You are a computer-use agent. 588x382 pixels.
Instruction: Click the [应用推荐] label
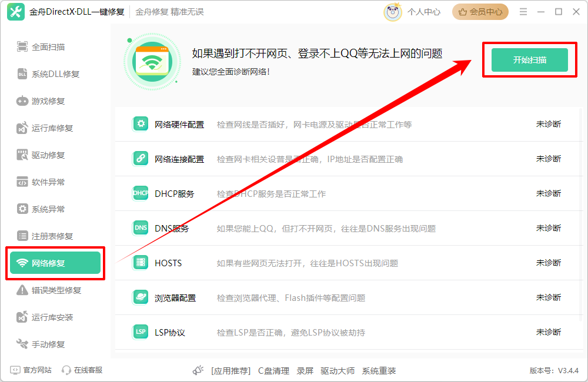(x=230, y=371)
